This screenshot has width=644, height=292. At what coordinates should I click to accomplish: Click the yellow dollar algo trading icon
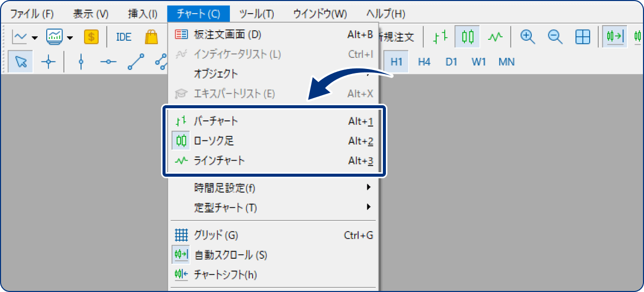pos(91,36)
